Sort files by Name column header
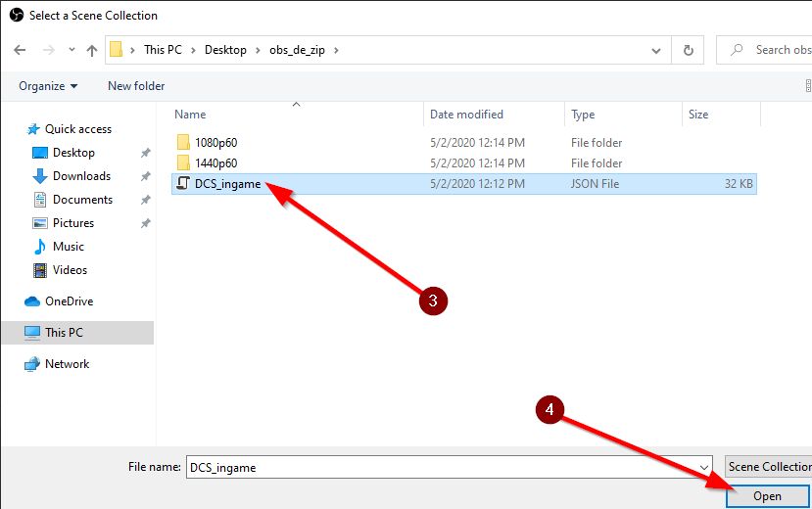The width and height of the screenshot is (812, 509). [190, 115]
